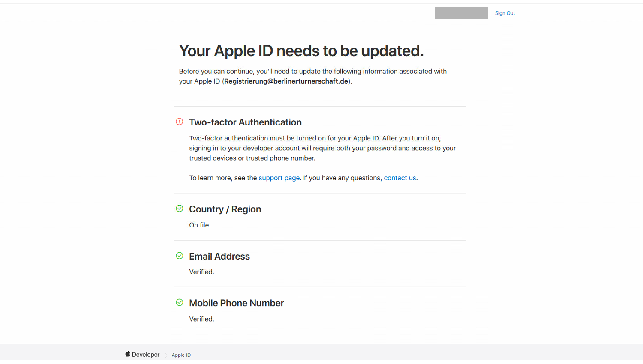
Task: Click the Sign Out link
Action: [x=505, y=13]
